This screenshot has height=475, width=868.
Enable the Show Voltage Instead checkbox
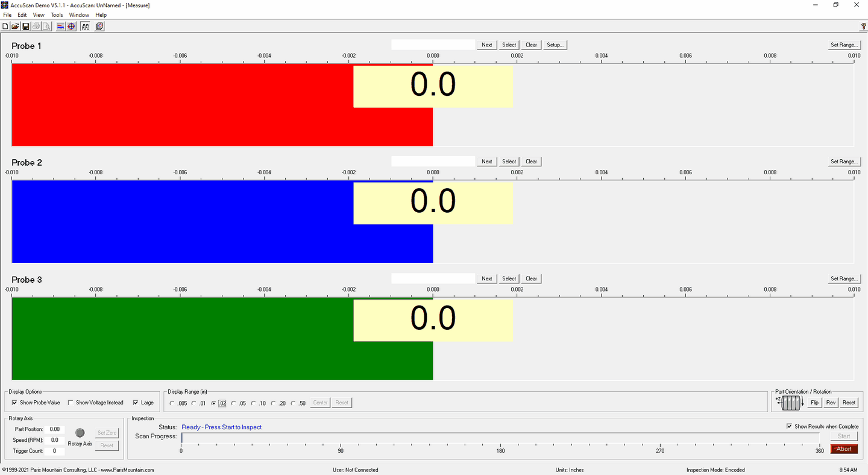[71, 403]
